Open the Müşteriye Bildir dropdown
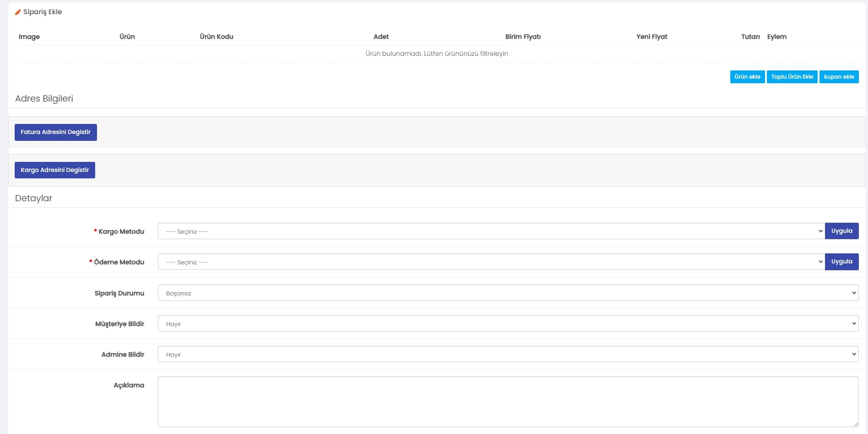Viewport: 868px width, 434px height. 507,324
